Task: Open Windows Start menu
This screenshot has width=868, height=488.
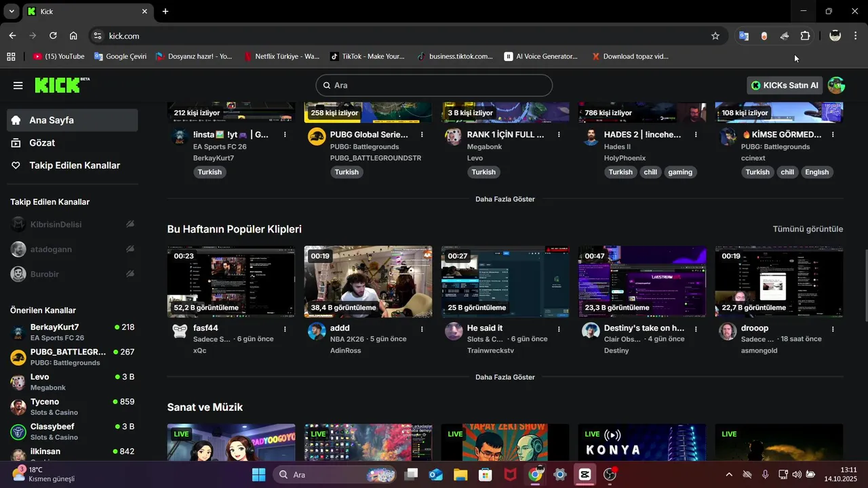Action: click(x=259, y=474)
